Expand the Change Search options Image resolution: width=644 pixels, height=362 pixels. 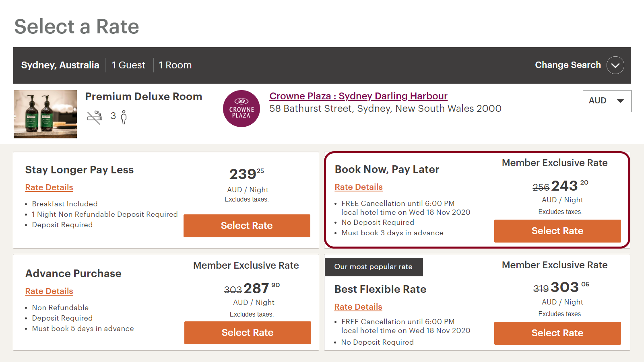568,65
